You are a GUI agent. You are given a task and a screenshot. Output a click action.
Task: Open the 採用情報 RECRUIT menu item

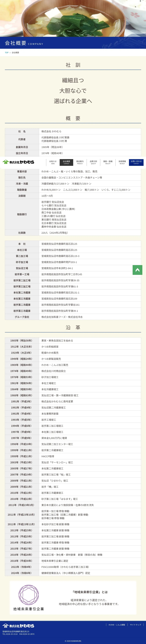(122, 162)
